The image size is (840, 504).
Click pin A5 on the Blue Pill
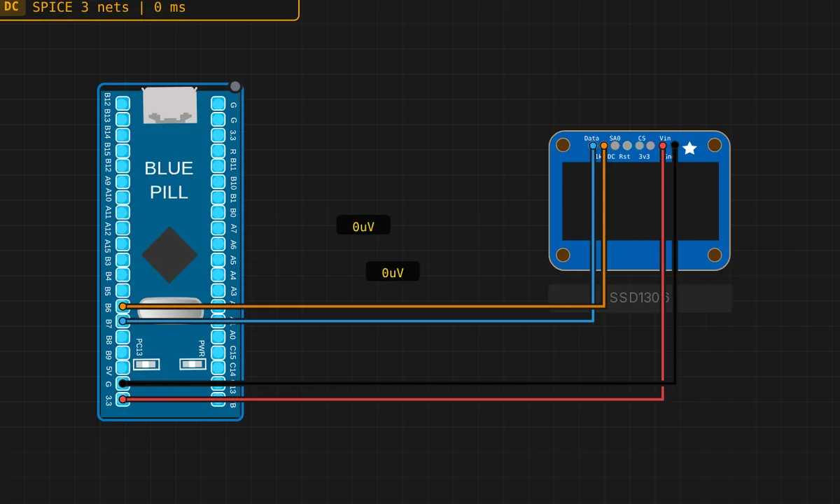point(219,259)
